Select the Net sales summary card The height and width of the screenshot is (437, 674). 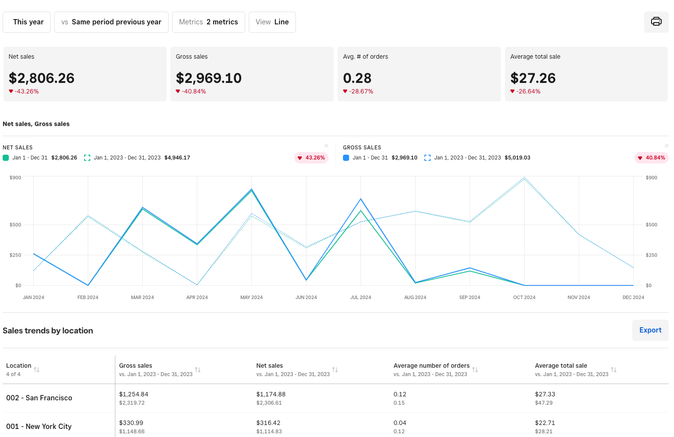(85, 74)
